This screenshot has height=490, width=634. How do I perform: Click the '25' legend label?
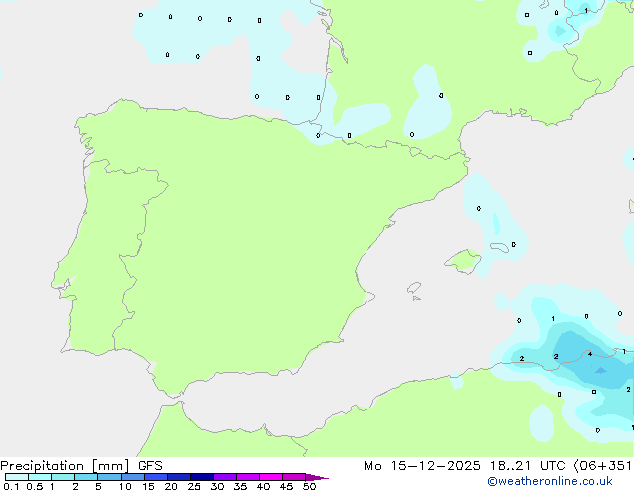pyautogui.click(x=194, y=486)
